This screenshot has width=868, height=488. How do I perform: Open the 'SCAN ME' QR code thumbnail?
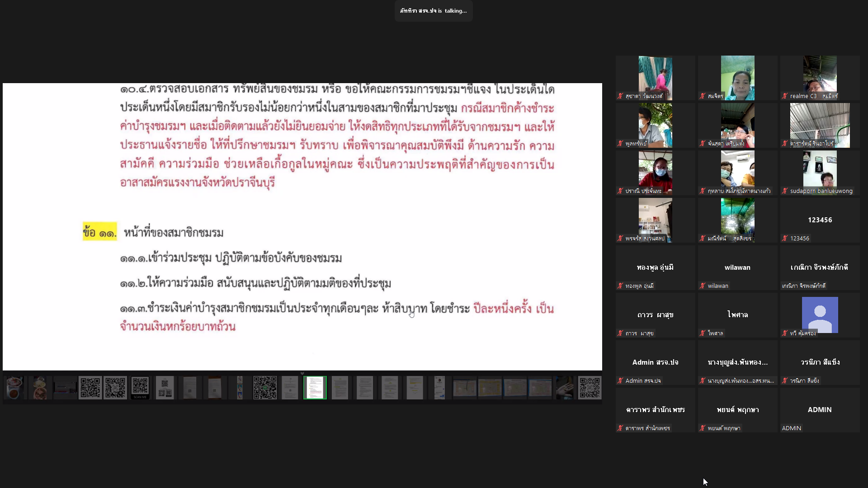click(140, 388)
